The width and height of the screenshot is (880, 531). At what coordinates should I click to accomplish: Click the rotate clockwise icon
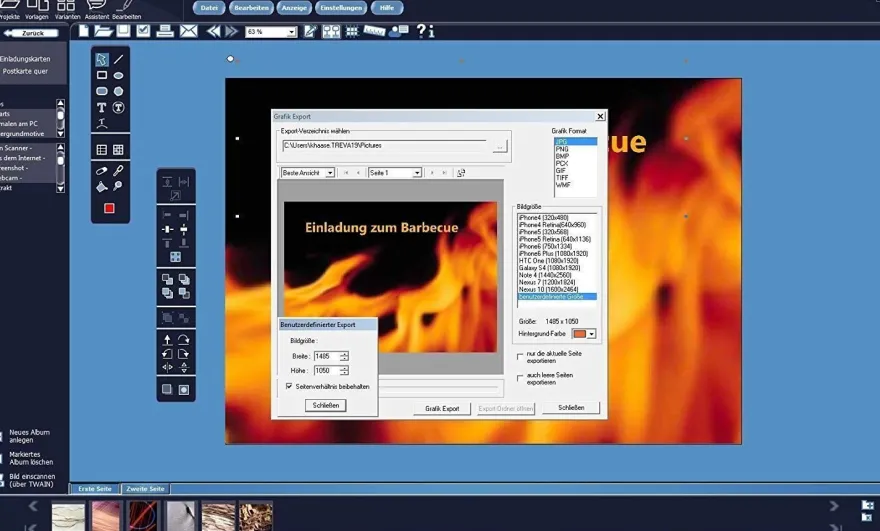point(184,340)
